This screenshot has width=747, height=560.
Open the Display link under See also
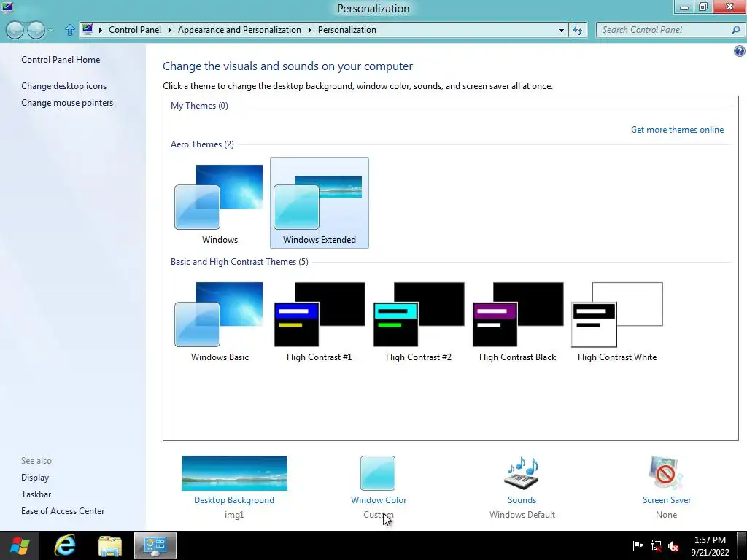coord(35,477)
